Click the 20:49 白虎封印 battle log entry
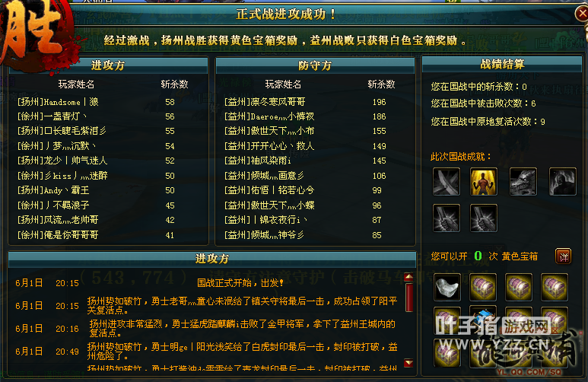 pyautogui.click(x=206, y=352)
